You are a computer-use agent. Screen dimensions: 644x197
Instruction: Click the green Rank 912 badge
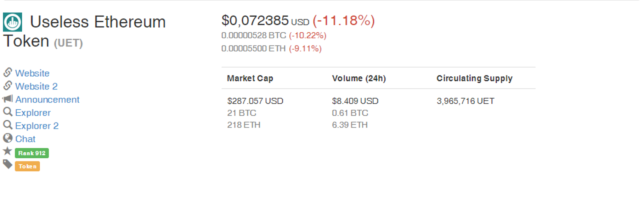(32, 153)
